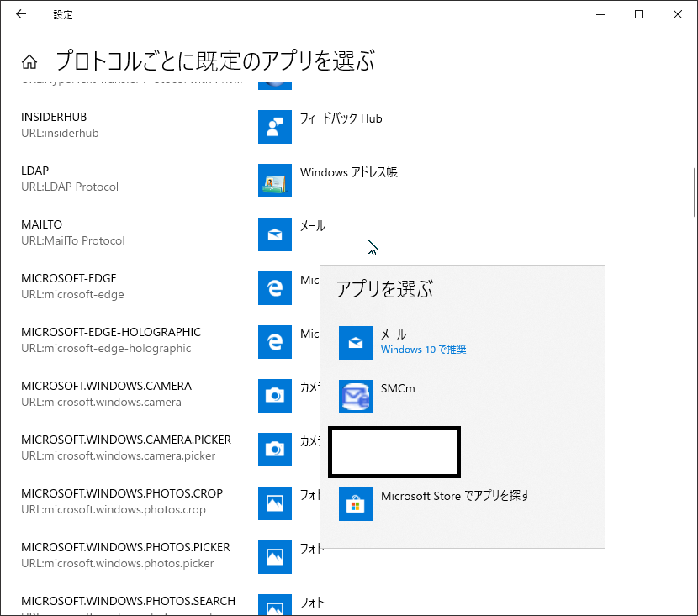Click the camera icon for MICROSOFT.WINDOWS.CAMERA.PICKER

pos(275,450)
